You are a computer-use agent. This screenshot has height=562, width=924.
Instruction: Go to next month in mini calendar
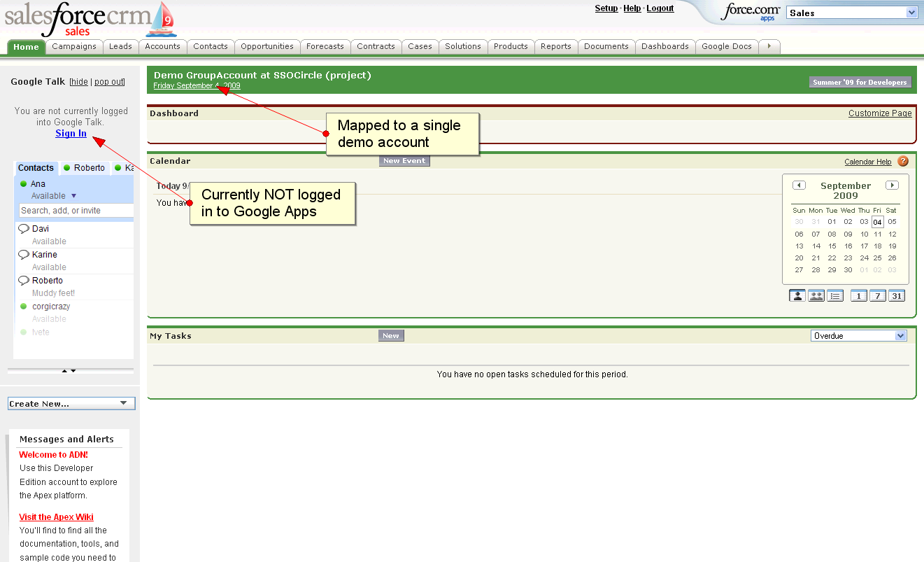pos(892,185)
